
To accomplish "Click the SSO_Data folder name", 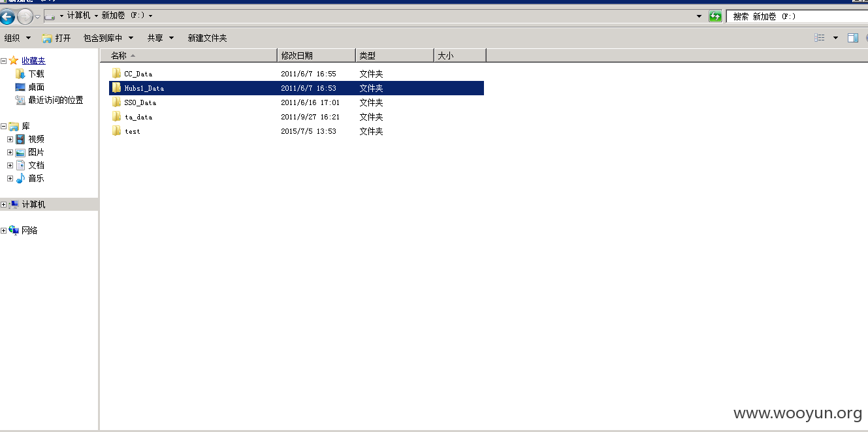I will [140, 102].
